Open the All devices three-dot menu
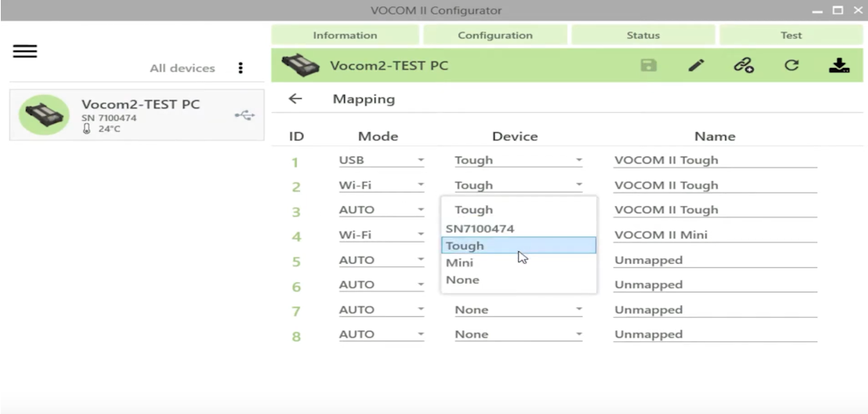 240,68
